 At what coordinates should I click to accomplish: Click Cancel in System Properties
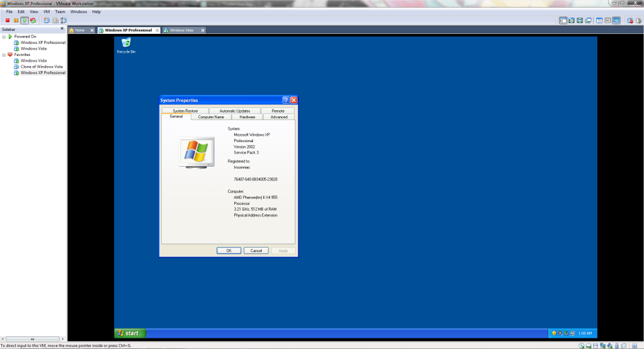coord(256,250)
